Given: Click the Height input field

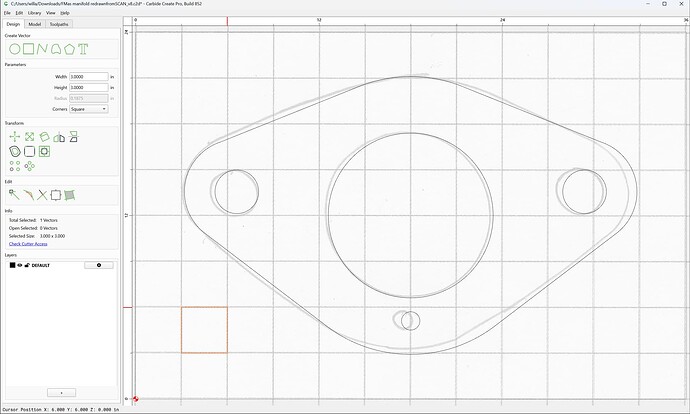Looking at the screenshot, I should [88, 88].
